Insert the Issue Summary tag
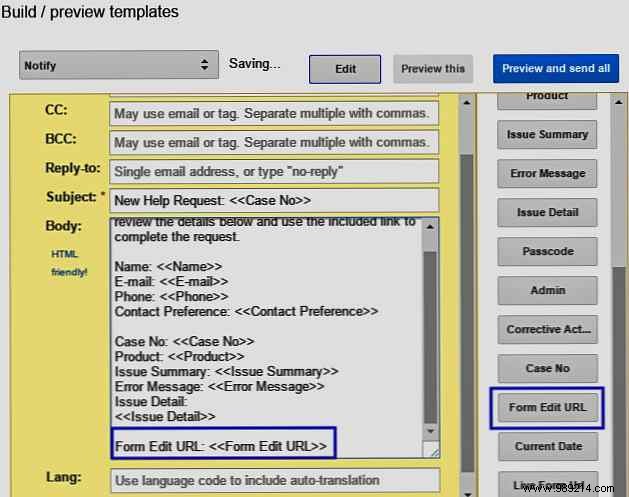 pyautogui.click(x=547, y=135)
